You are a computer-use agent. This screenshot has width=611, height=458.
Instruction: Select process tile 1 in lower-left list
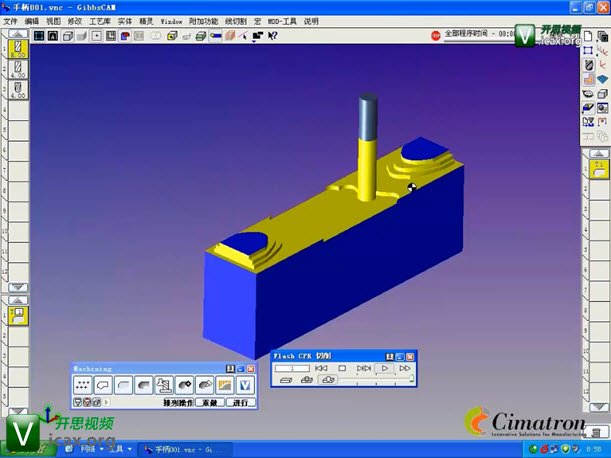18,316
